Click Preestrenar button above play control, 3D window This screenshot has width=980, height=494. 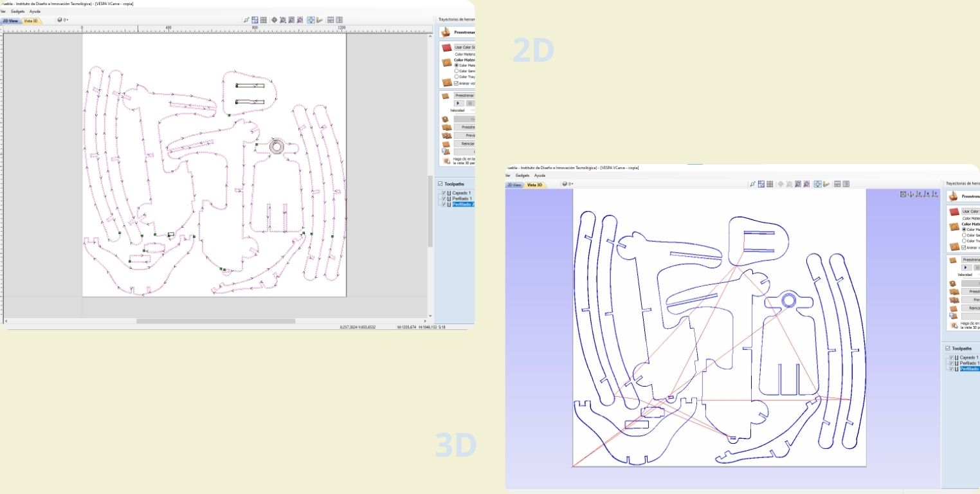pyautogui.click(x=970, y=259)
